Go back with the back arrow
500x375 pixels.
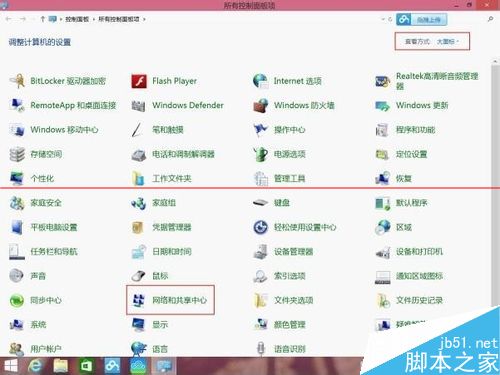(9, 19)
